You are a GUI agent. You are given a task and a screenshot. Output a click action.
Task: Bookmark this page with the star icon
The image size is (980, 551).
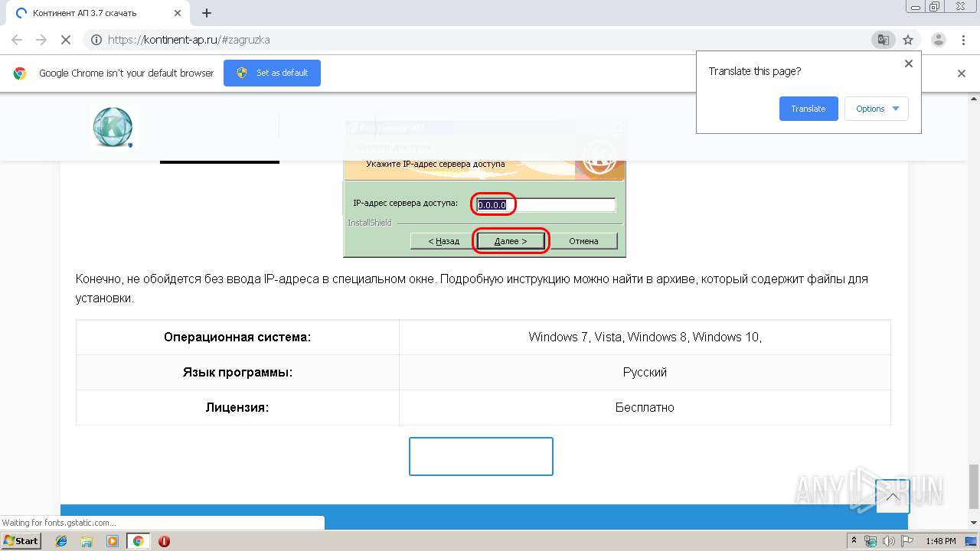click(x=908, y=40)
